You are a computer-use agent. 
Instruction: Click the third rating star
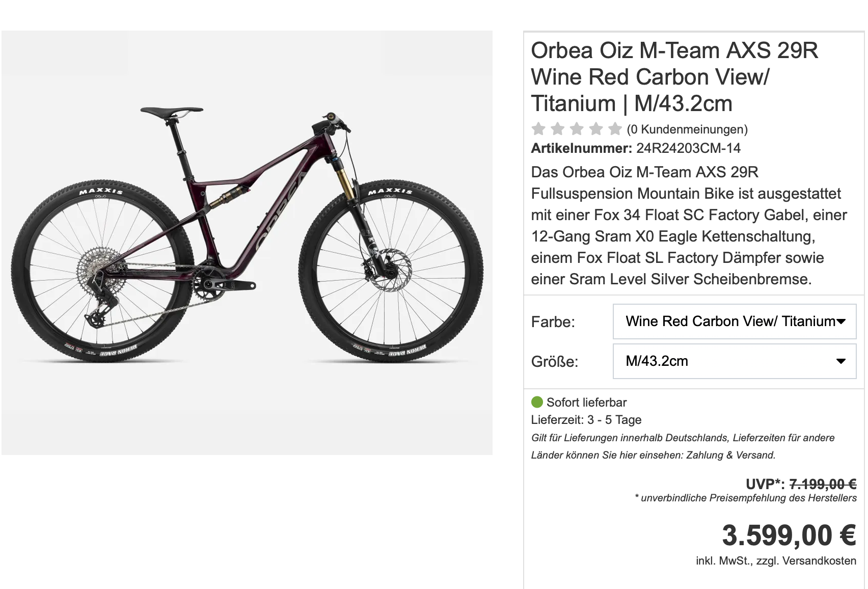577,129
